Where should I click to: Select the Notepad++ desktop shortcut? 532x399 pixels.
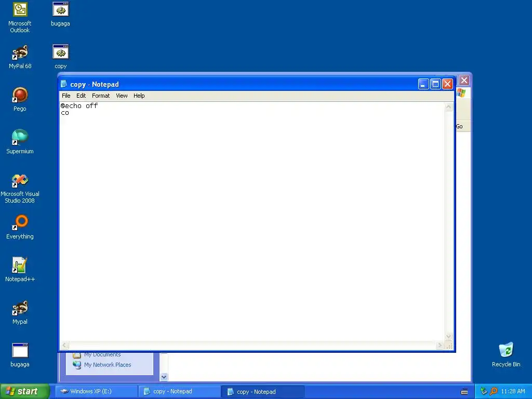click(20, 270)
